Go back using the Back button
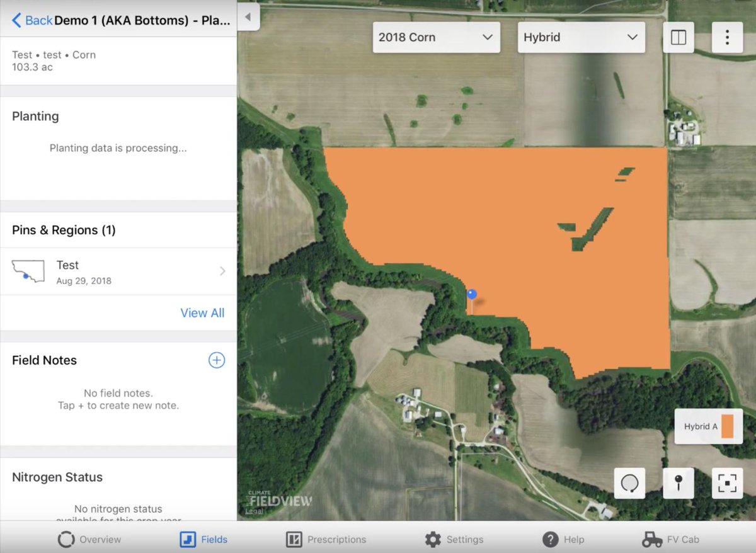 click(x=31, y=20)
